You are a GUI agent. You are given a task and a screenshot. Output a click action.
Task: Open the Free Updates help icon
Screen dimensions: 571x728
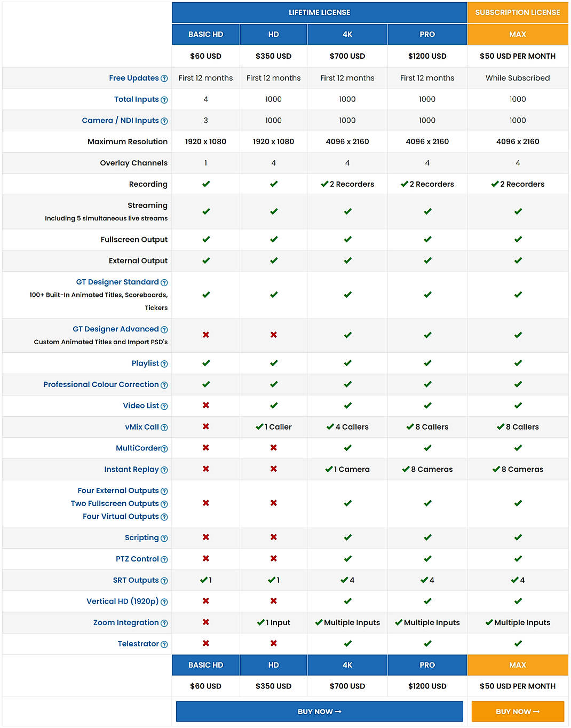point(164,78)
